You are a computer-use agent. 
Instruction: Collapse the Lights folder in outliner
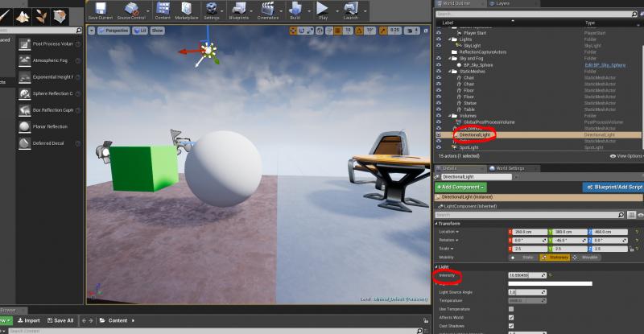[450, 39]
